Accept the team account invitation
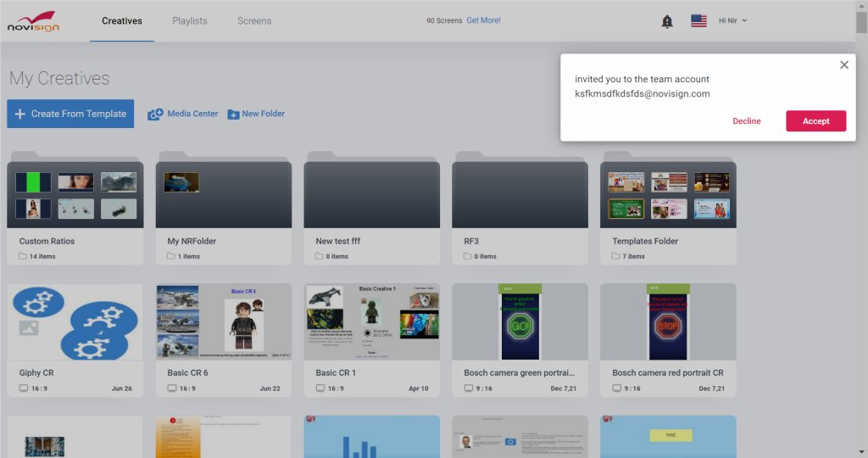Screen dimensions: 868x458 point(816,120)
